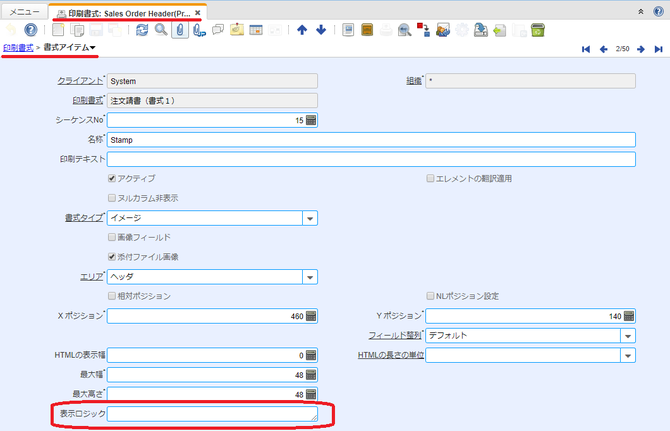The width and height of the screenshot is (670, 431).
Task: Jump to last record with the arrow
Action: [658, 49]
